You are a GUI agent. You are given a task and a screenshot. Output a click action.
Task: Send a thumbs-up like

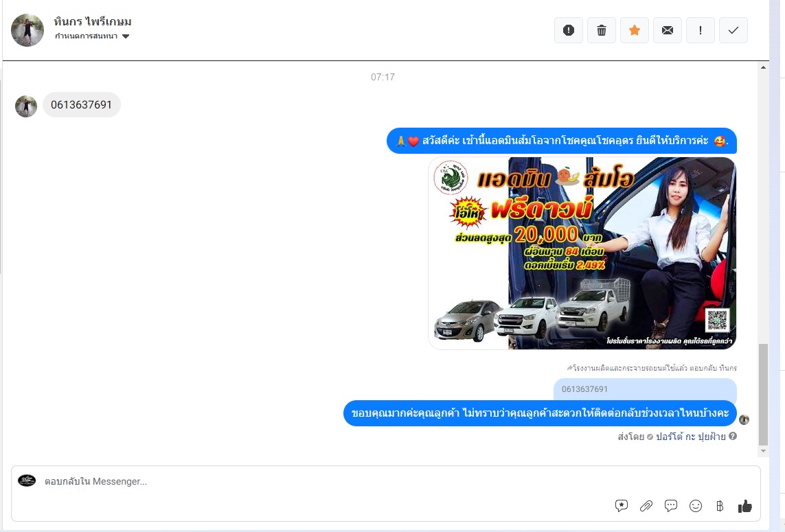(745, 506)
